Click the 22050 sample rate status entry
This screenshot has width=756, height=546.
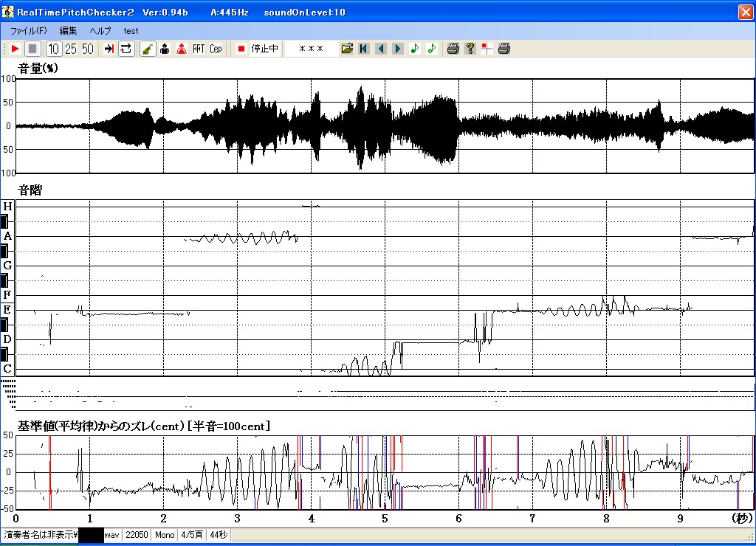137,535
